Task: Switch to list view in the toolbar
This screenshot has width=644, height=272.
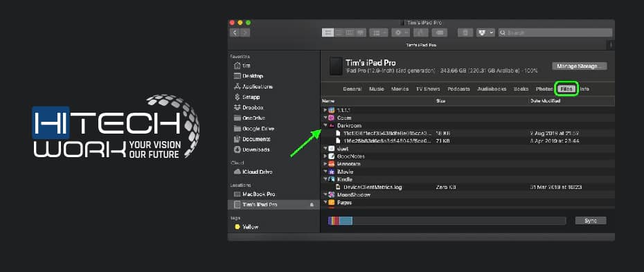Action: (x=339, y=33)
